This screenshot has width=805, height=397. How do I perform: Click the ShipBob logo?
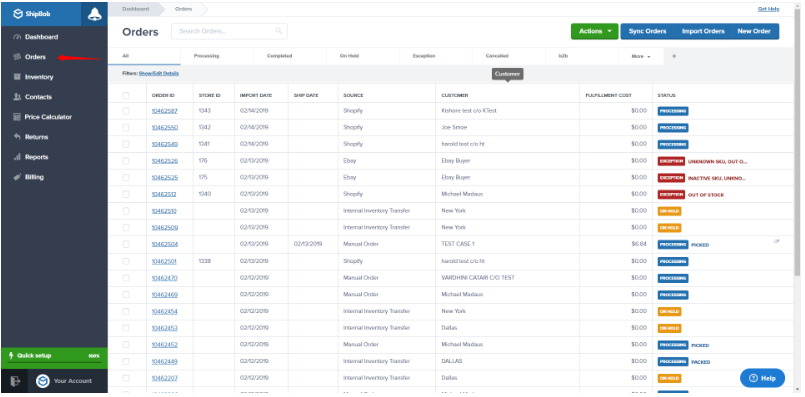pyautogui.click(x=32, y=14)
